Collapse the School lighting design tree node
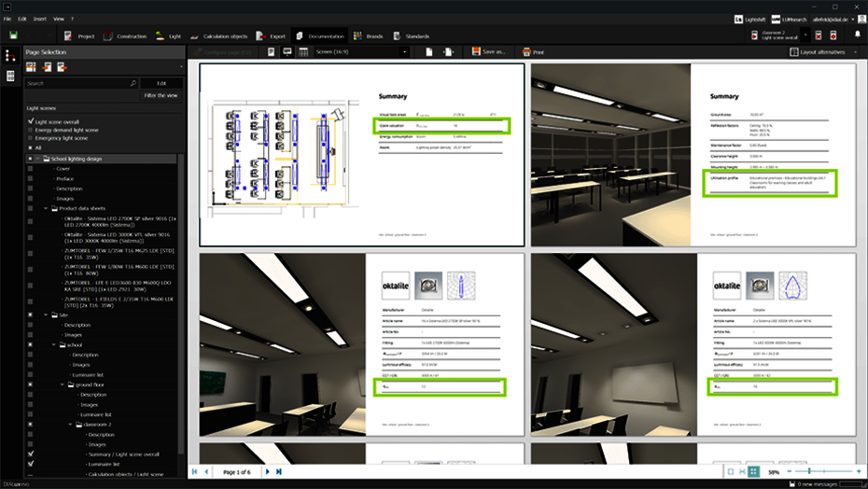The image size is (868, 489). click(x=39, y=159)
